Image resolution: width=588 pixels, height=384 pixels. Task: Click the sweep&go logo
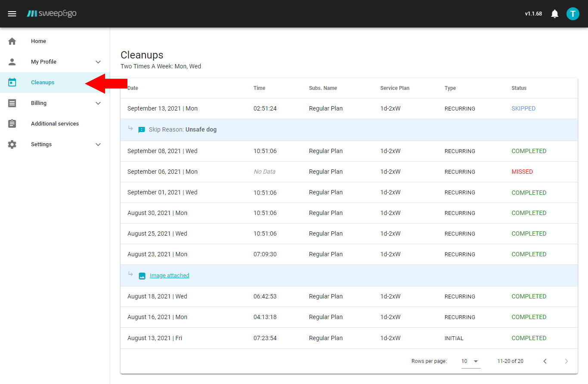[x=52, y=14]
